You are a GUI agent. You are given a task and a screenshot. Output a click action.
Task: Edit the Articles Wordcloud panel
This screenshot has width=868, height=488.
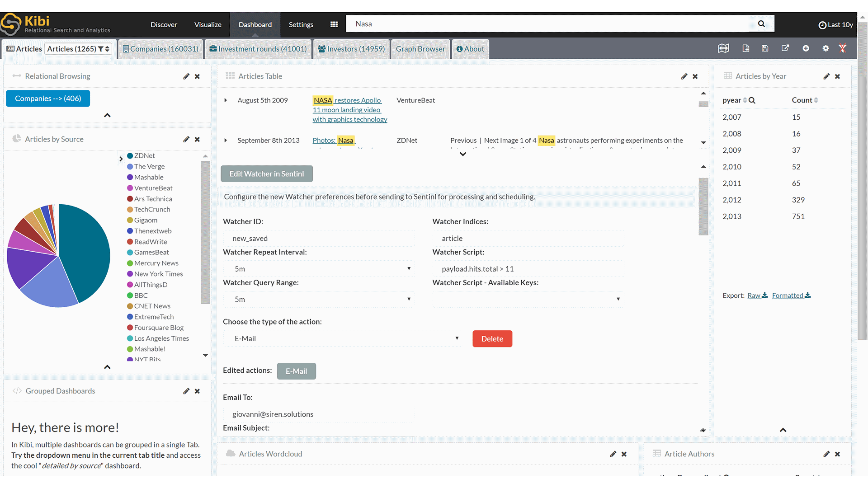613,454
